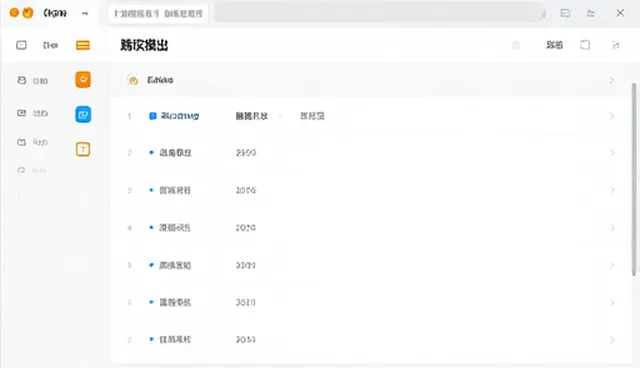Expand the breadcrumb row's right chevron
Viewport: 640px width, 368px height.
[x=611, y=80]
